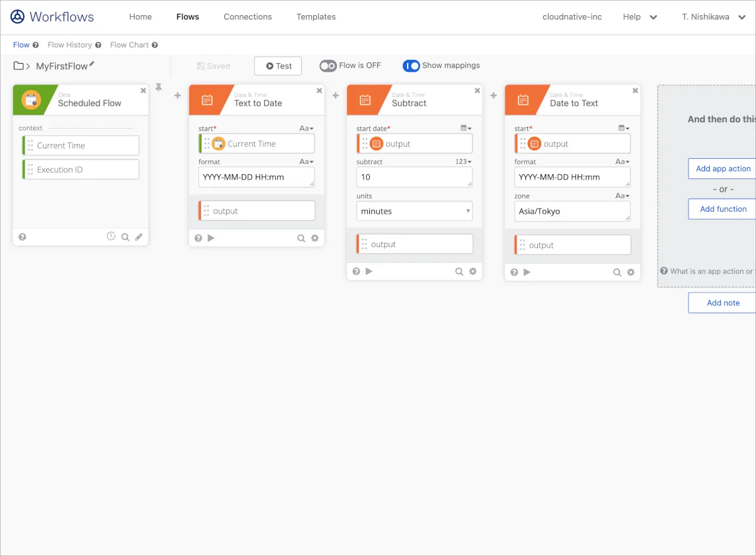The image size is (756, 556).
Task: Click the output field of Subtract card
Action: pos(415,244)
